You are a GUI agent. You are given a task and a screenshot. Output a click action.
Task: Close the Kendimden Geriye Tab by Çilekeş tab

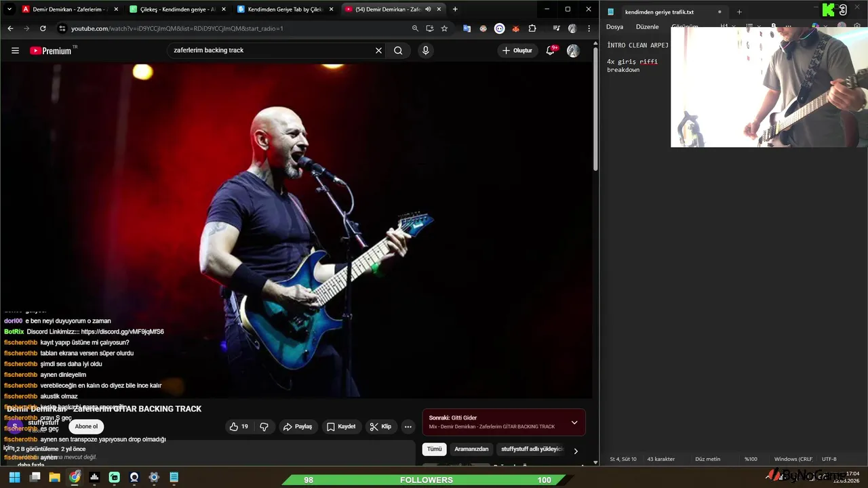(331, 9)
